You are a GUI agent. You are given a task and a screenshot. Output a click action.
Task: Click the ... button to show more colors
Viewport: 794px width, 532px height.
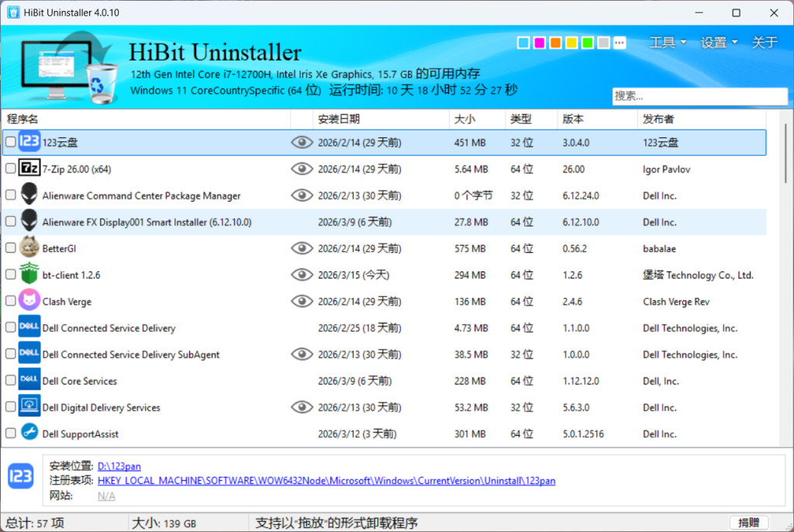(619, 43)
